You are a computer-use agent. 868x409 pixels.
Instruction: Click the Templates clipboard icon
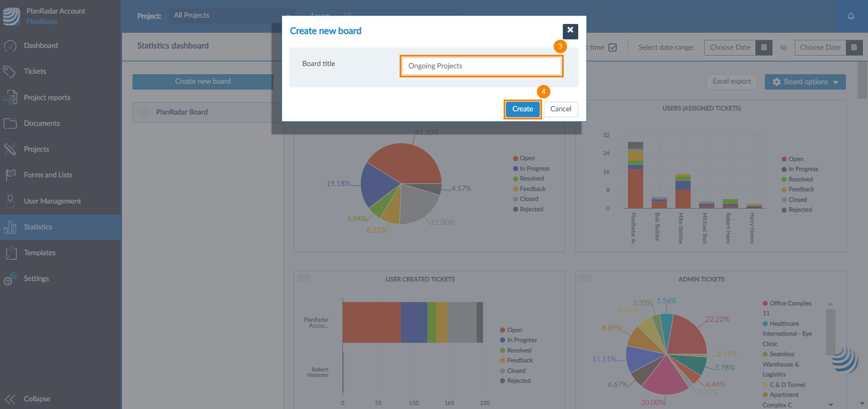(10, 253)
